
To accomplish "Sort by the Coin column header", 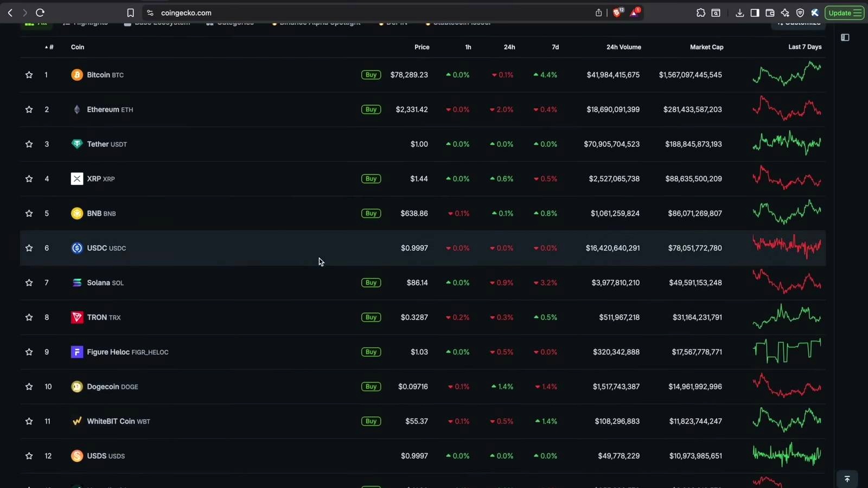I will click(78, 47).
